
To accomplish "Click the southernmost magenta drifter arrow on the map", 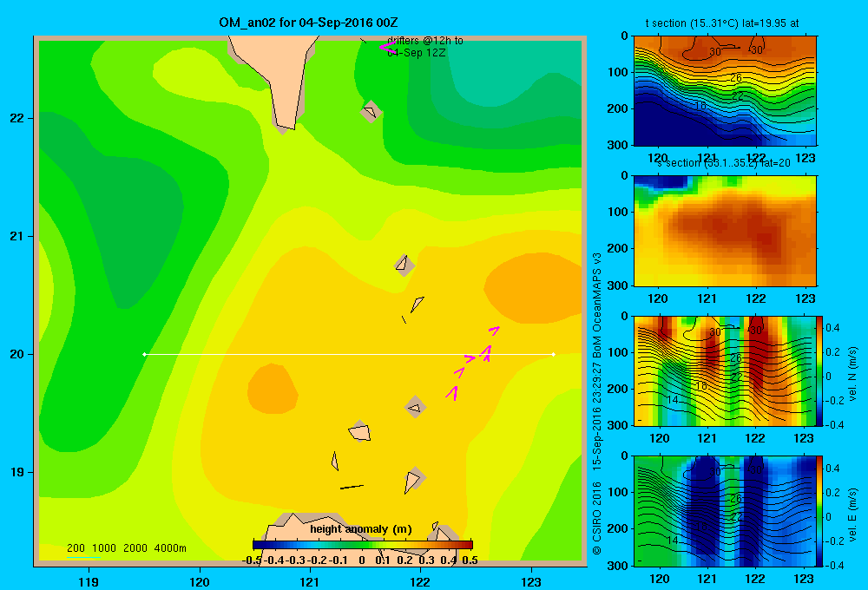I will 452,393.
